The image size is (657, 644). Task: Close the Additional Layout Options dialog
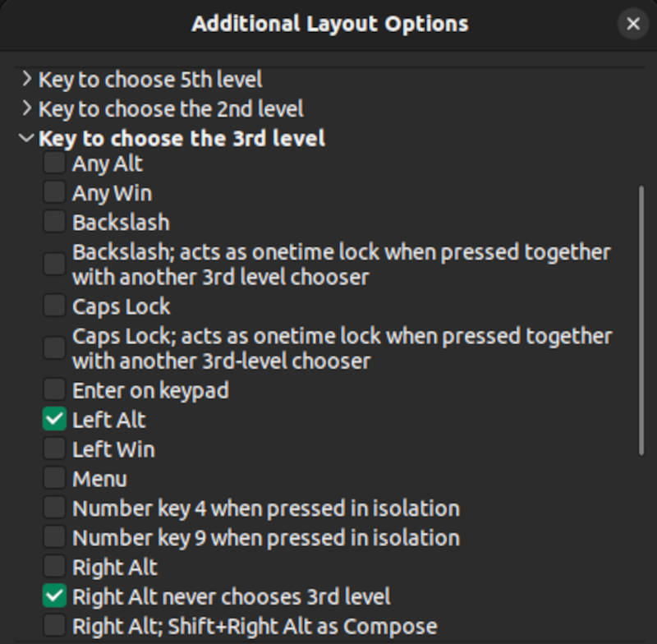click(x=633, y=24)
